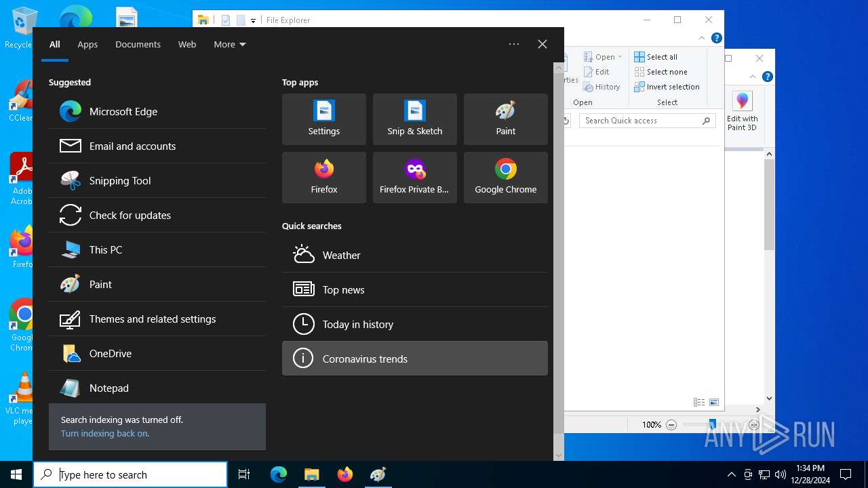Run Top news quick search
This screenshot has width=868, height=488.
tap(415, 289)
